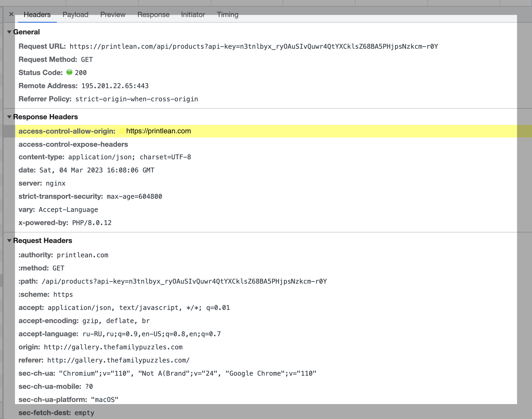View the Timing tab
Viewport: 532px width, 419px height.
click(227, 15)
